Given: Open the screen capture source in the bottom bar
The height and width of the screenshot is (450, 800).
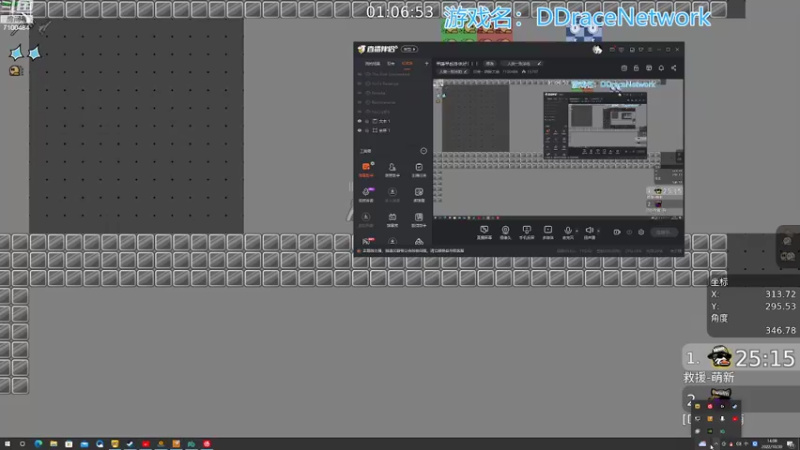Looking at the screenshot, I should [484, 232].
